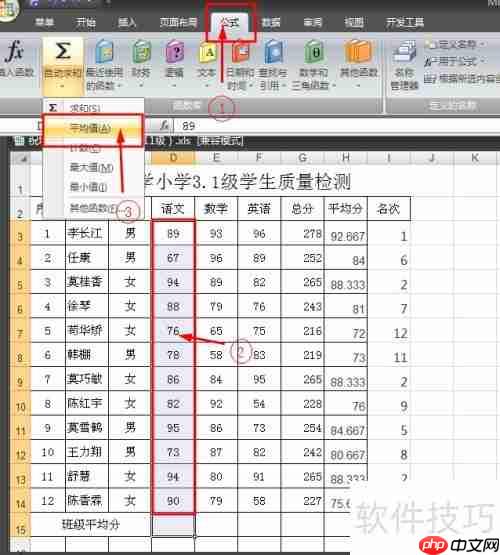Viewport: 500px width, 555px height.
Task: Switch to the 开始 (Home) tab
Action: pyautogui.click(x=86, y=22)
